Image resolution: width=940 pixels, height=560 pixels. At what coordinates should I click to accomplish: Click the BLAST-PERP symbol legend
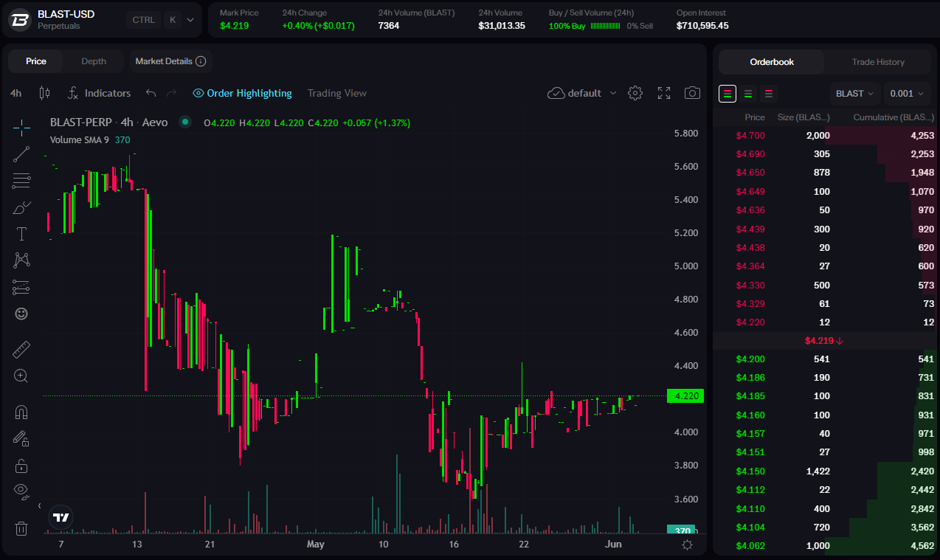(x=81, y=122)
